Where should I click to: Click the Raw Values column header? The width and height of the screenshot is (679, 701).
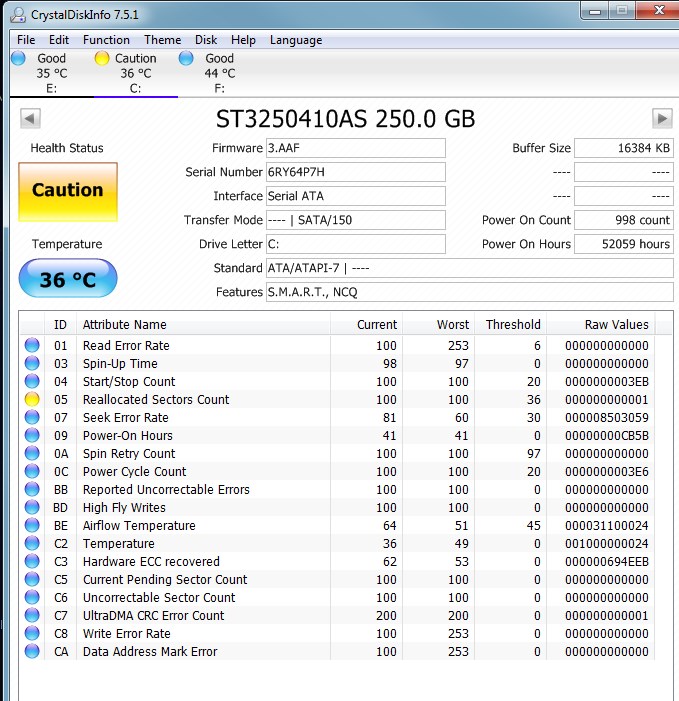(x=616, y=324)
